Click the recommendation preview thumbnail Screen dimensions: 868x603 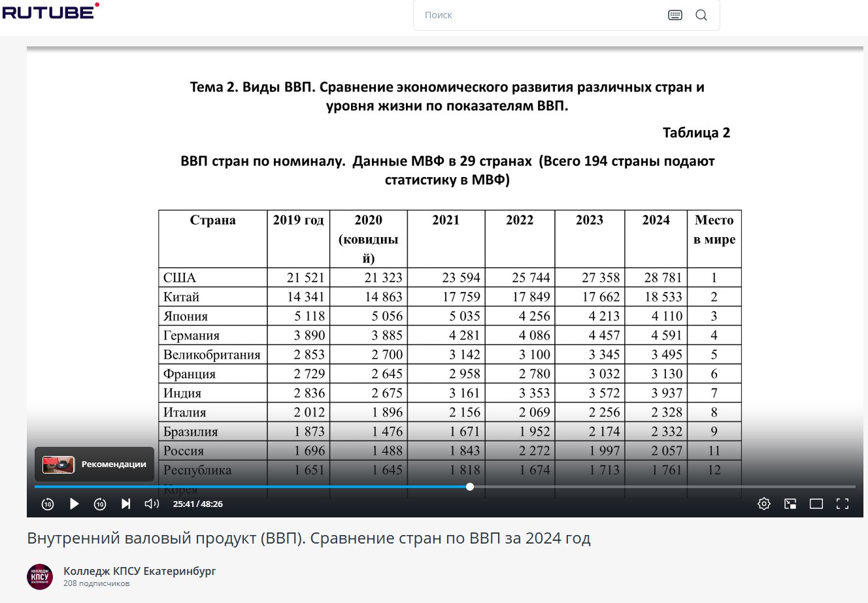58,464
